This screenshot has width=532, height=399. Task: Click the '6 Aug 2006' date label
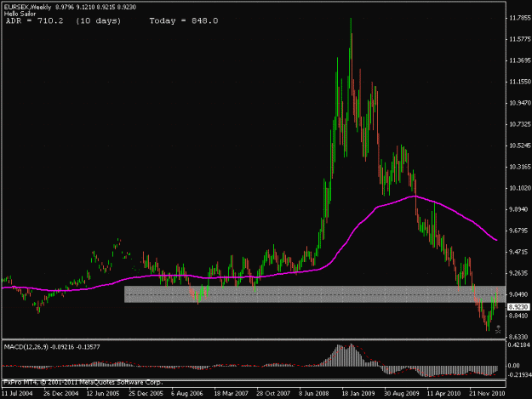186,394
